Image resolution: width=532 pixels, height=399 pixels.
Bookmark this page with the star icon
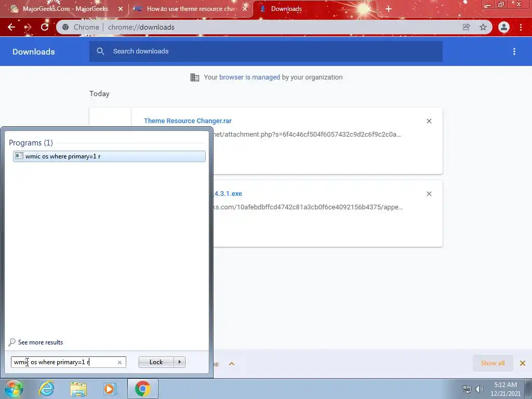coord(483,27)
